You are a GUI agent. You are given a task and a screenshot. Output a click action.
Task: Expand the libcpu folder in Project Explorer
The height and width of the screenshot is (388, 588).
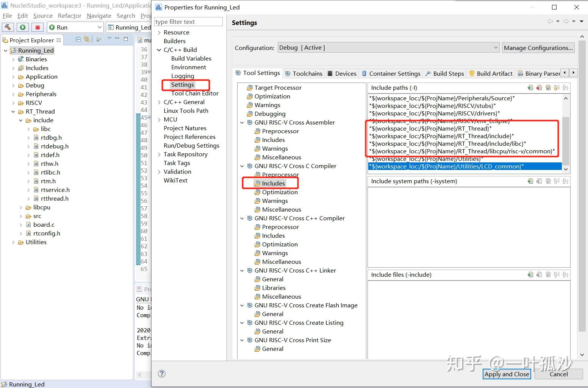point(21,207)
